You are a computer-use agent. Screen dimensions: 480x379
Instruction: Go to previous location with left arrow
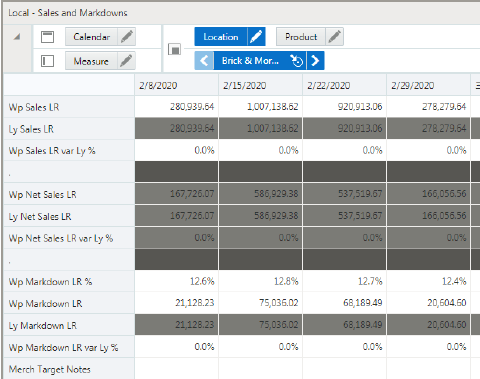pyautogui.click(x=204, y=61)
